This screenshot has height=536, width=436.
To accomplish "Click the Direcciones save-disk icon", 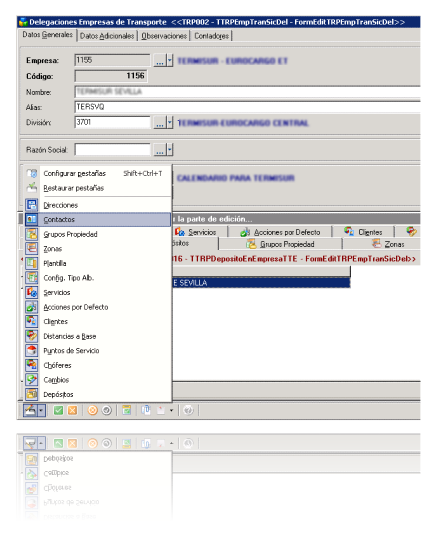I will pos(31,205).
